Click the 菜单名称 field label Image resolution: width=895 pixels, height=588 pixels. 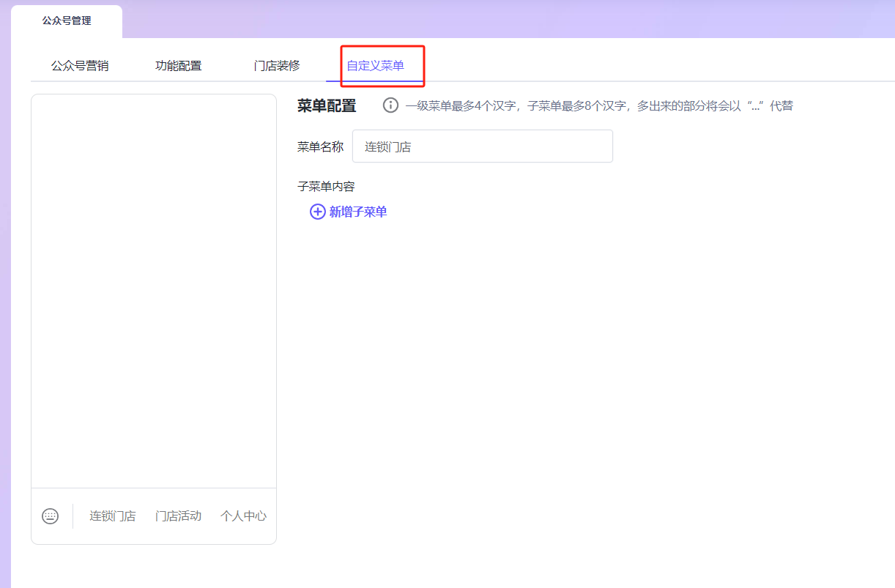320,146
